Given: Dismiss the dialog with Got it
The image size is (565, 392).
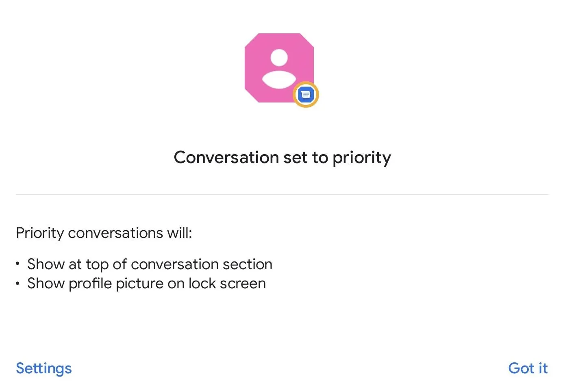Looking at the screenshot, I should pos(528,368).
